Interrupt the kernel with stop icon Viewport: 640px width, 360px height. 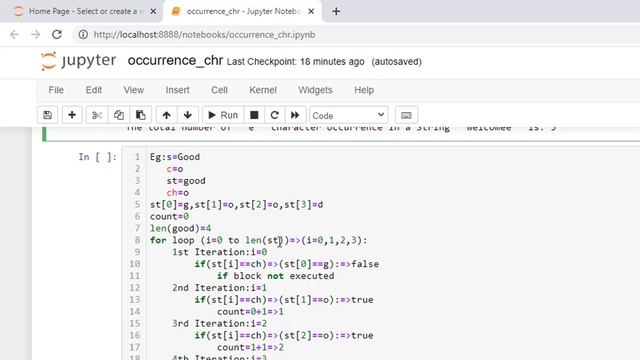coord(254,115)
